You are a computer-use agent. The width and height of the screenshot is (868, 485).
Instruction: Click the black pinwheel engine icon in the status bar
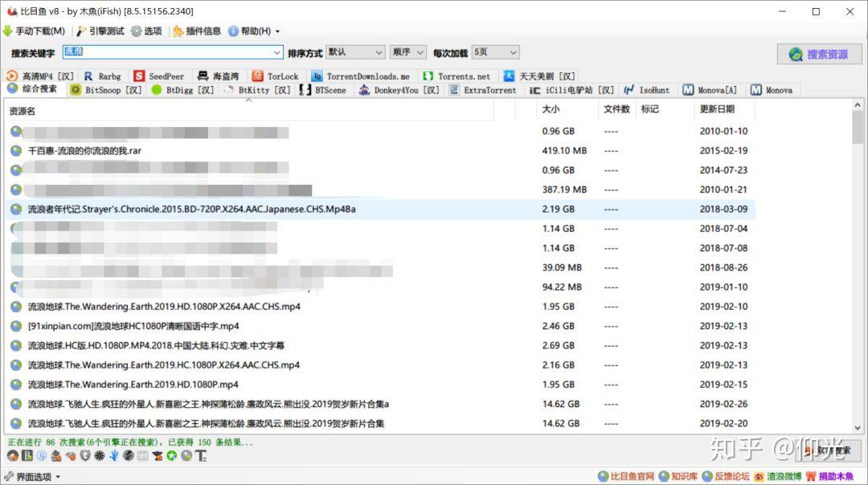(x=100, y=455)
